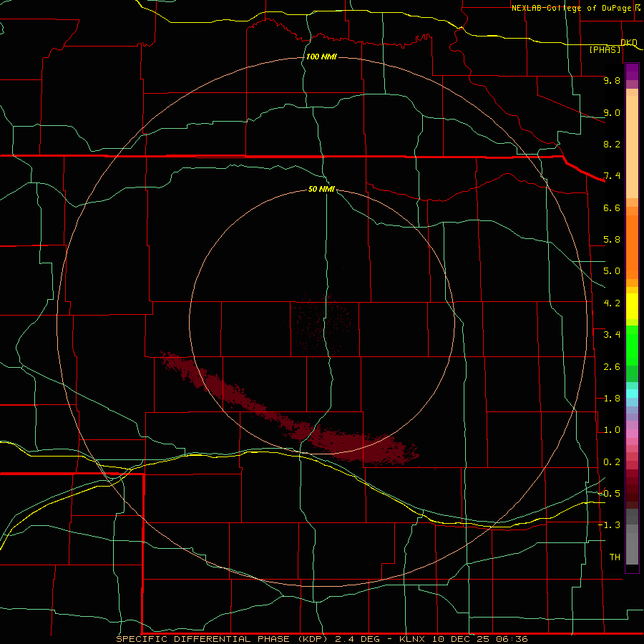Click the 06:36 timestamp
This screenshot has width=644, height=644.
pos(512,639)
